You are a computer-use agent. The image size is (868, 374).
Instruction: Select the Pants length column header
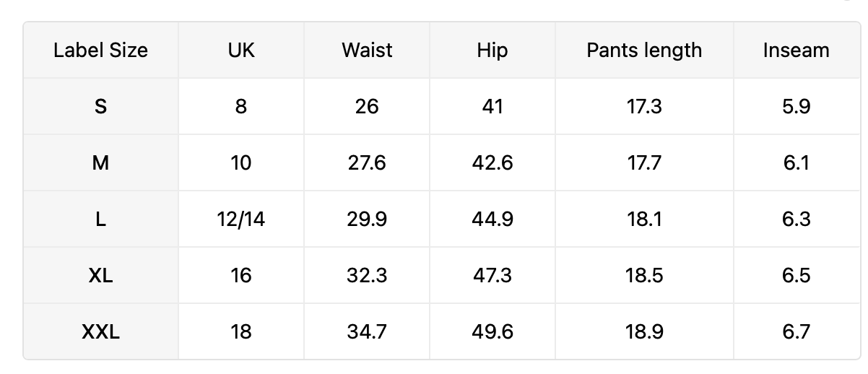pyautogui.click(x=644, y=50)
